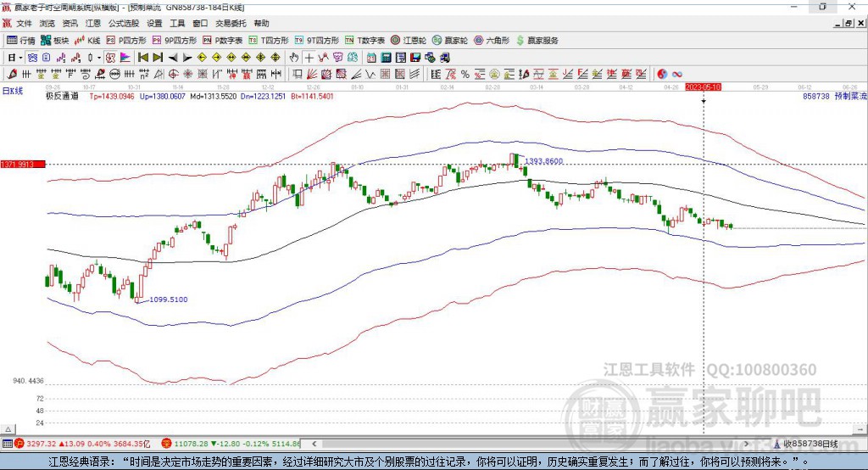Open the 板块 sectors view
This screenshot has width=868, height=470.
[55, 41]
